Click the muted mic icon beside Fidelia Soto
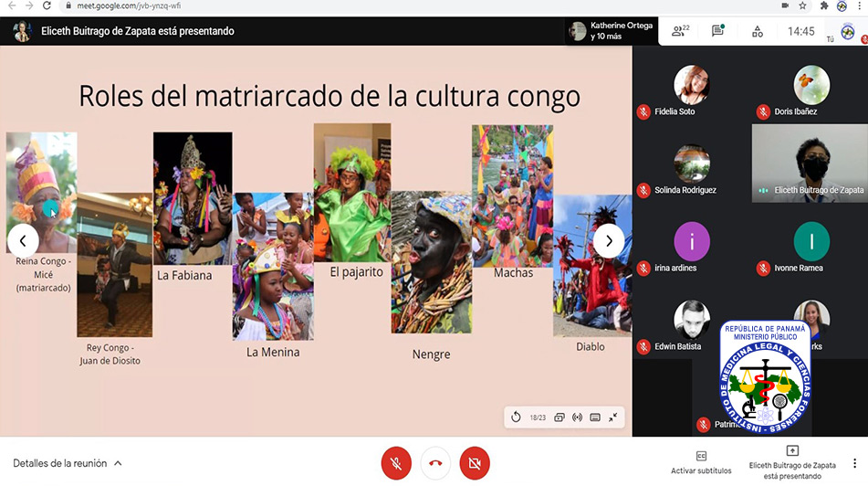This screenshot has height=486, width=868. (643, 112)
